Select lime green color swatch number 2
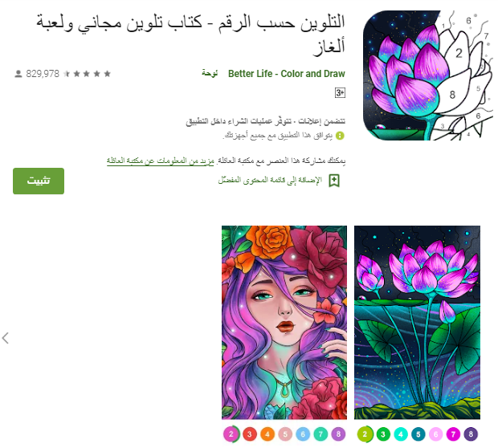The image size is (498, 448). [x=365, y=434]
